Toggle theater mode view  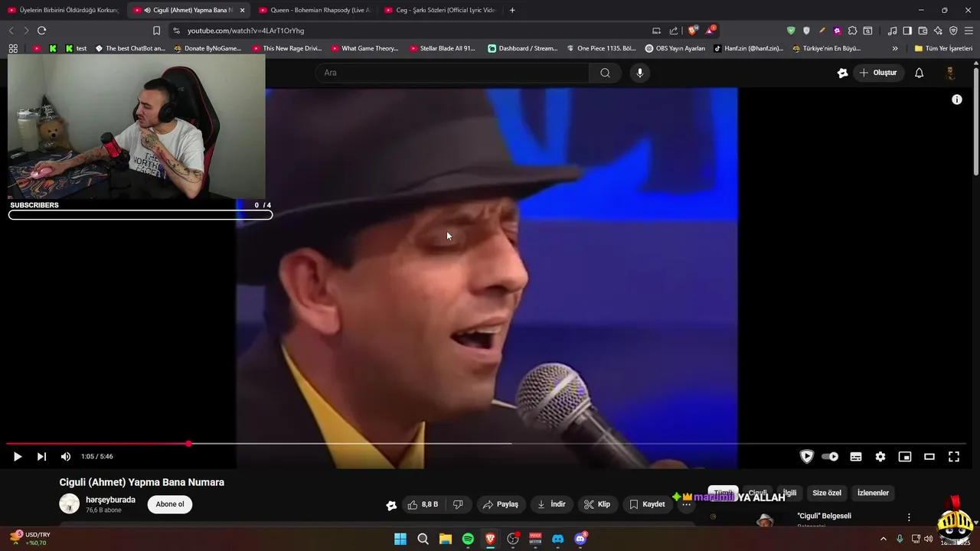tap(929, 457)
